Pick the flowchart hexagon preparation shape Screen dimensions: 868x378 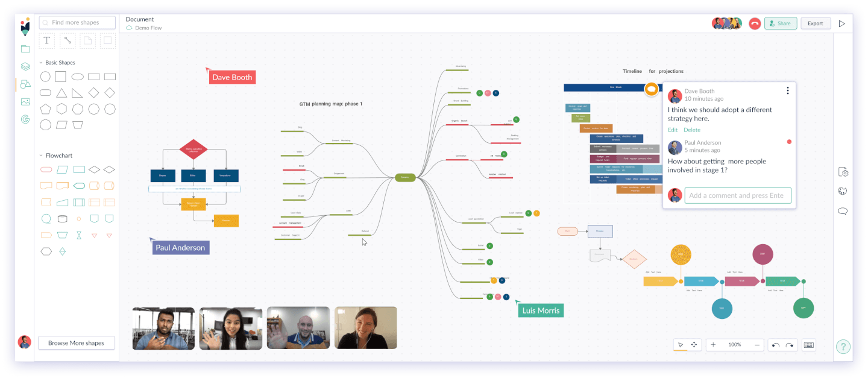[46, 251]
